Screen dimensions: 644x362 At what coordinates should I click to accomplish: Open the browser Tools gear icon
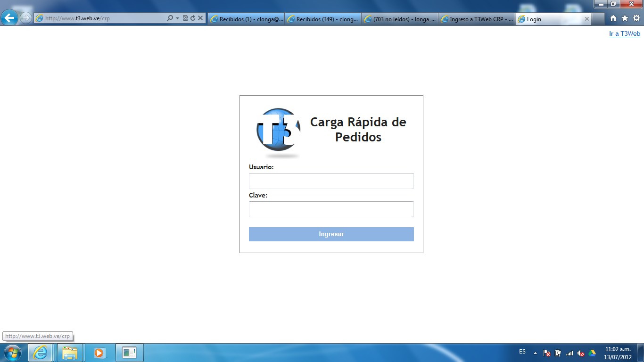636,18
